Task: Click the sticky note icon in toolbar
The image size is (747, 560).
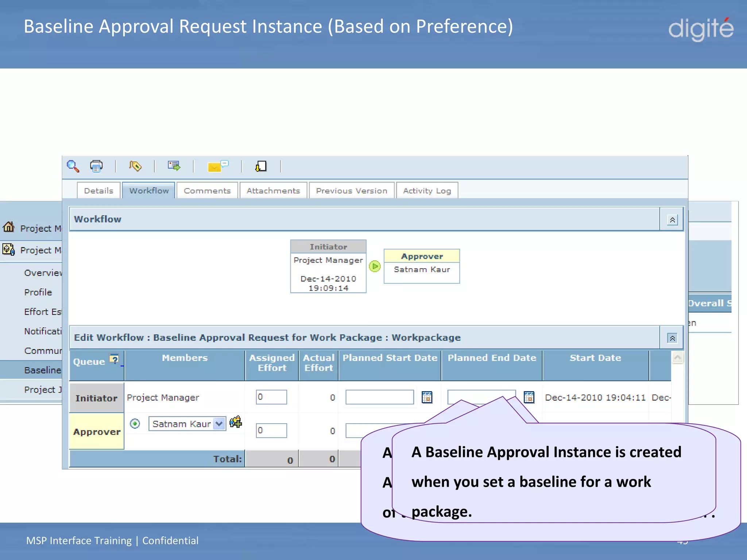Action: (261, 166)
